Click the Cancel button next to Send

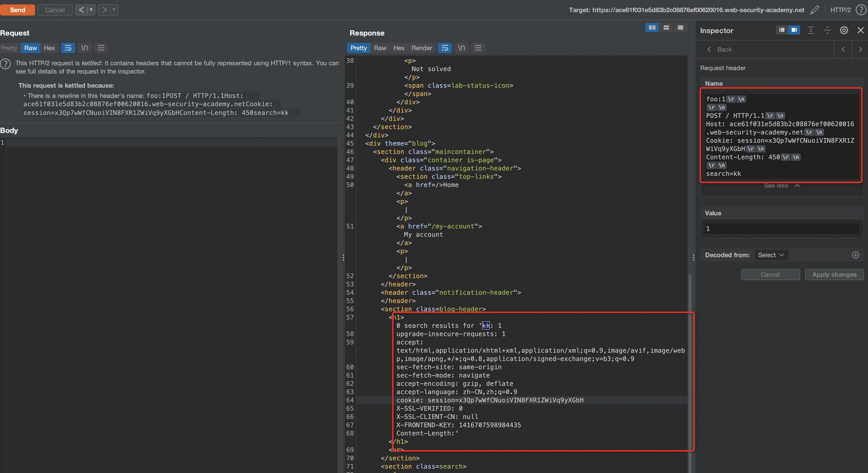pyautogui.click(x=55, y=10)
